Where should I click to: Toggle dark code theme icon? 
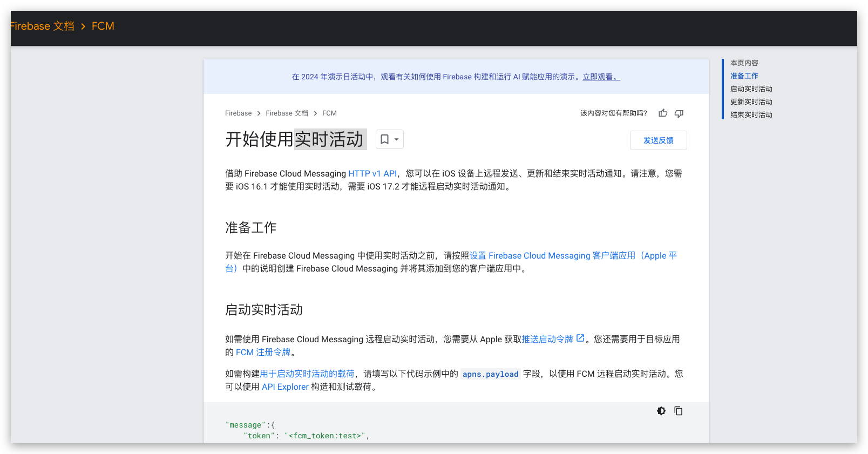click(661, 411)
